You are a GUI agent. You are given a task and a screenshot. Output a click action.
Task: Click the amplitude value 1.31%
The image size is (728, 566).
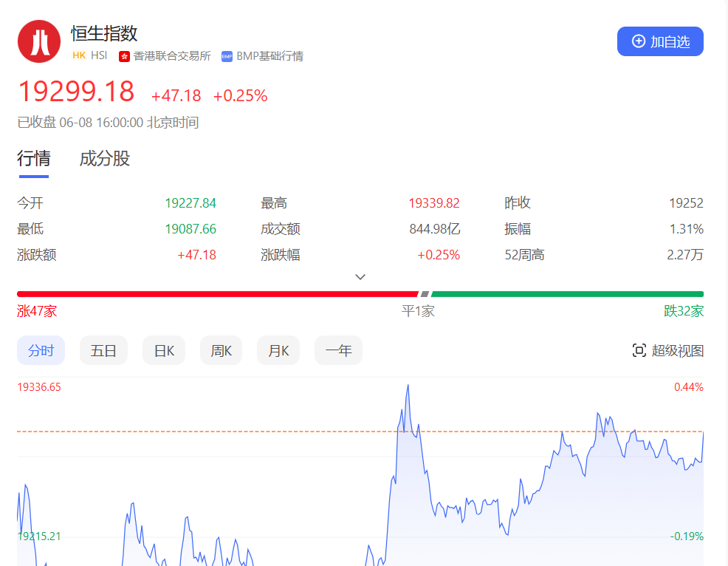pos(686,229)
